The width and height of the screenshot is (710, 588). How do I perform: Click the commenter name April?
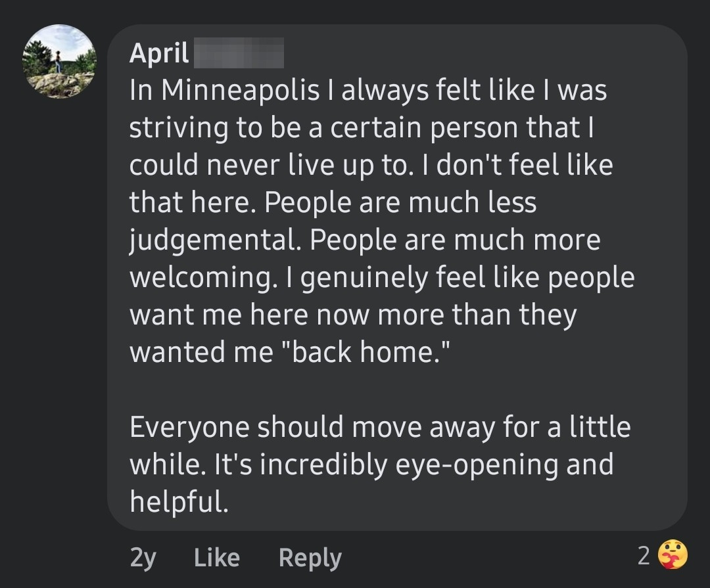coord(159,53)
